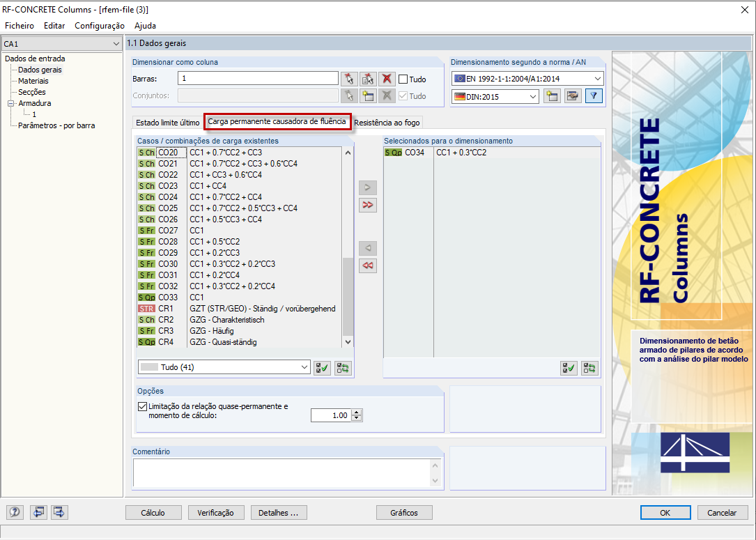Select CR1 GZT (STR/GEO) row
This screenshot has width=756, height=540.
[x=240, y=309]
